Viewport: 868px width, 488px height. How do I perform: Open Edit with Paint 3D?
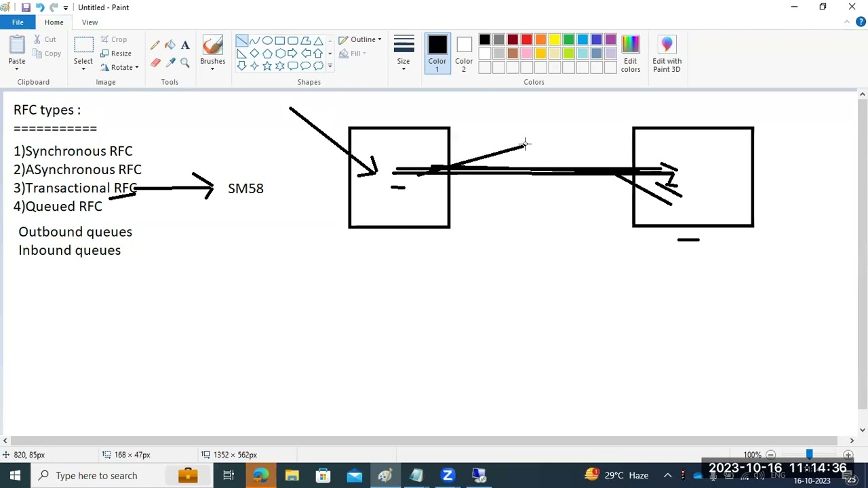tap(667, 53)
